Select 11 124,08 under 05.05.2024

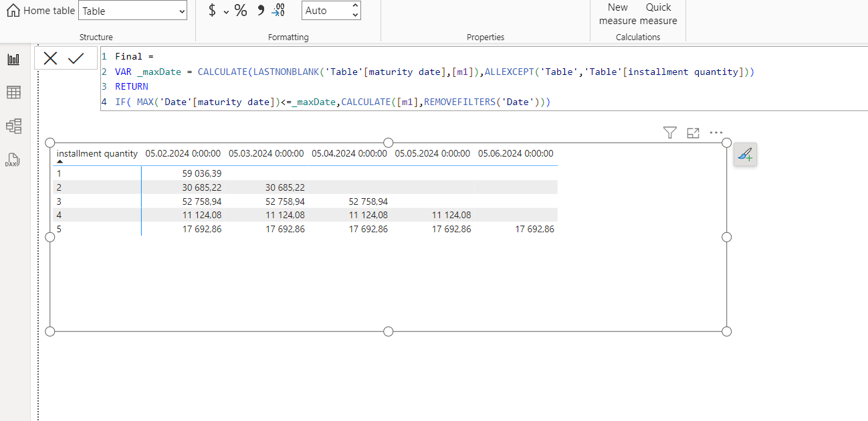coord(451,215)
